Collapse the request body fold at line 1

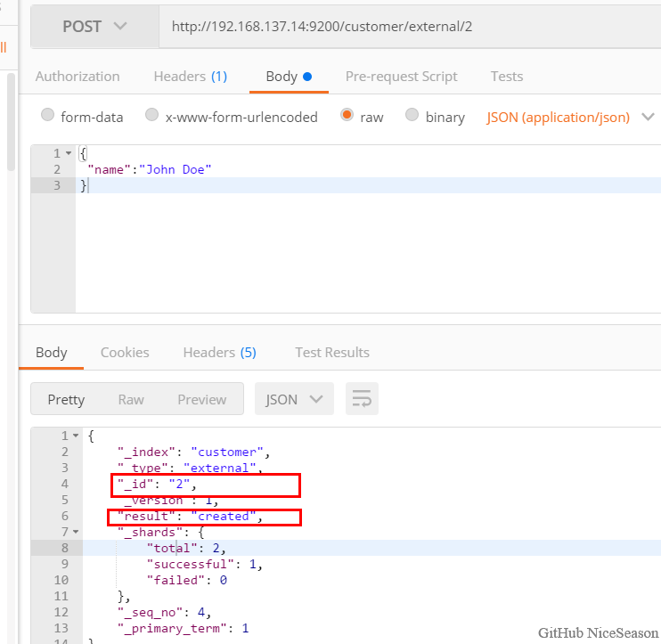[69, 153]
